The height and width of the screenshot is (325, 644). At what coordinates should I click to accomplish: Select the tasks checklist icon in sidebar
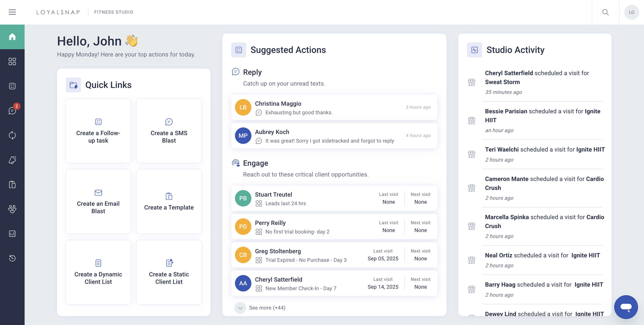coord(12,86)
